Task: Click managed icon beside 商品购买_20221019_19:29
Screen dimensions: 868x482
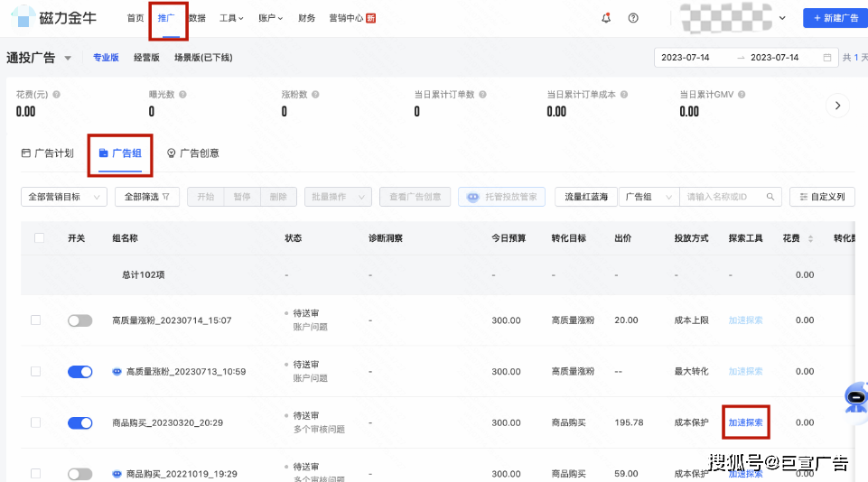Action: pyautogui.click(x=117, y=474)
